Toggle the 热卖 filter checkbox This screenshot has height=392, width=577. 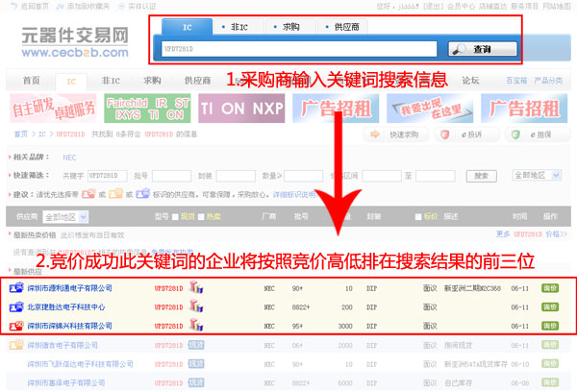point(199,217)
